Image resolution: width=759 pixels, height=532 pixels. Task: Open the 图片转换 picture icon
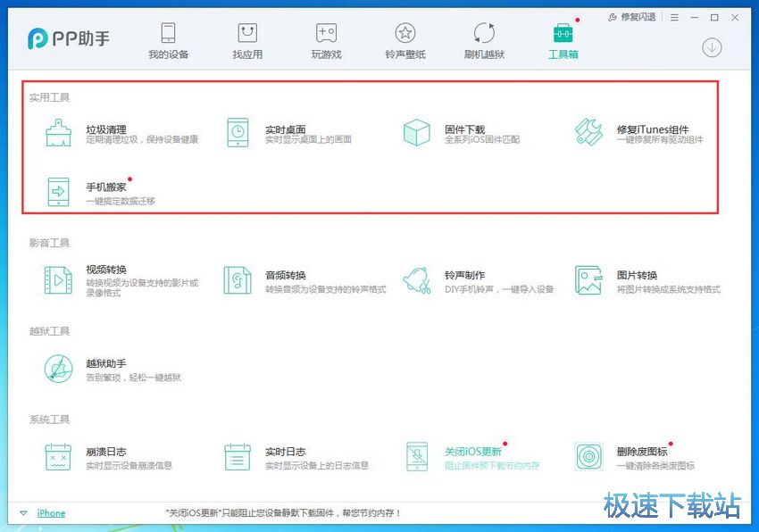click(x=588, y=279)
